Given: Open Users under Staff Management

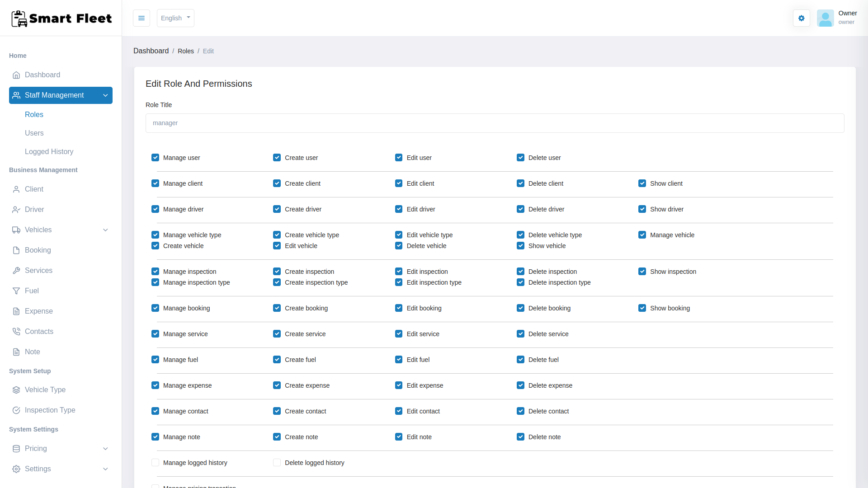Looking at the screenshot, I should (34, 133).
